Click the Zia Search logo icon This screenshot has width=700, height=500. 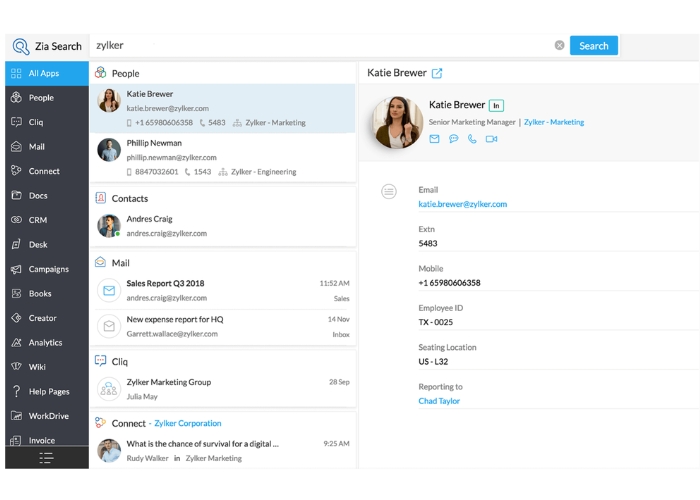point(21,46)
